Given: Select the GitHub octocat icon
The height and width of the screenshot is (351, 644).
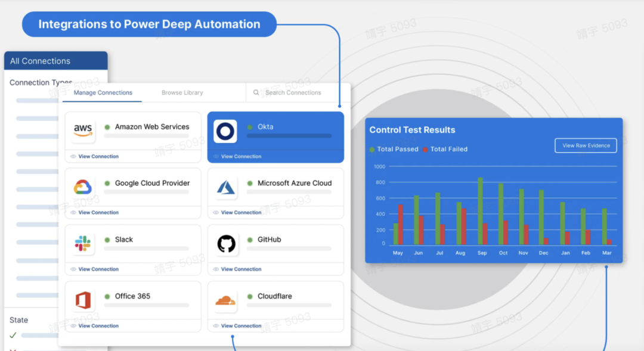Looking at the screenshot, I should [226, 243].
